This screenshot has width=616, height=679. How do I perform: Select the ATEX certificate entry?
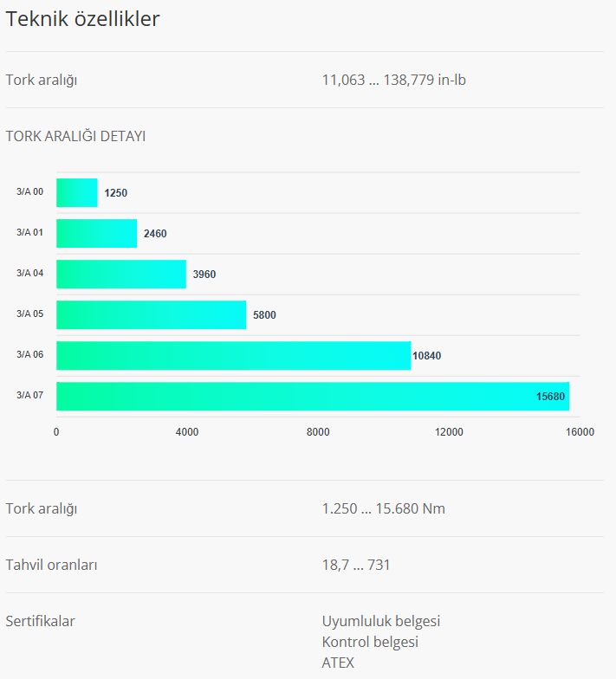point(338,663)
